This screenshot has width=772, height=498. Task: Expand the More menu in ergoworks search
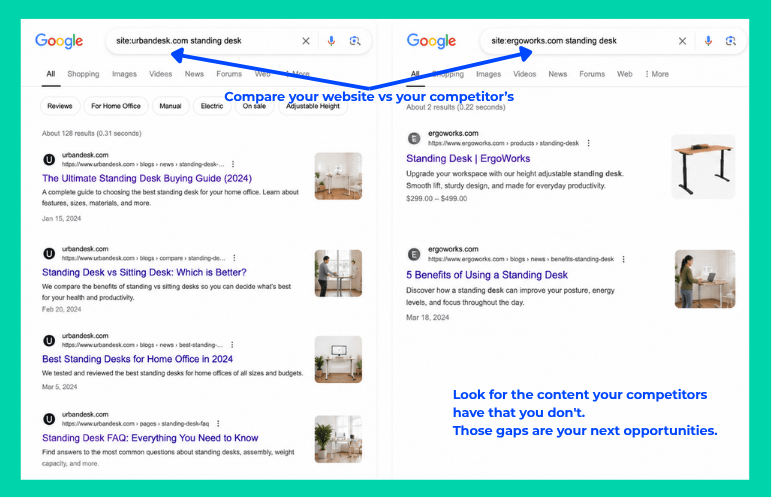click(x=657, y=74)
